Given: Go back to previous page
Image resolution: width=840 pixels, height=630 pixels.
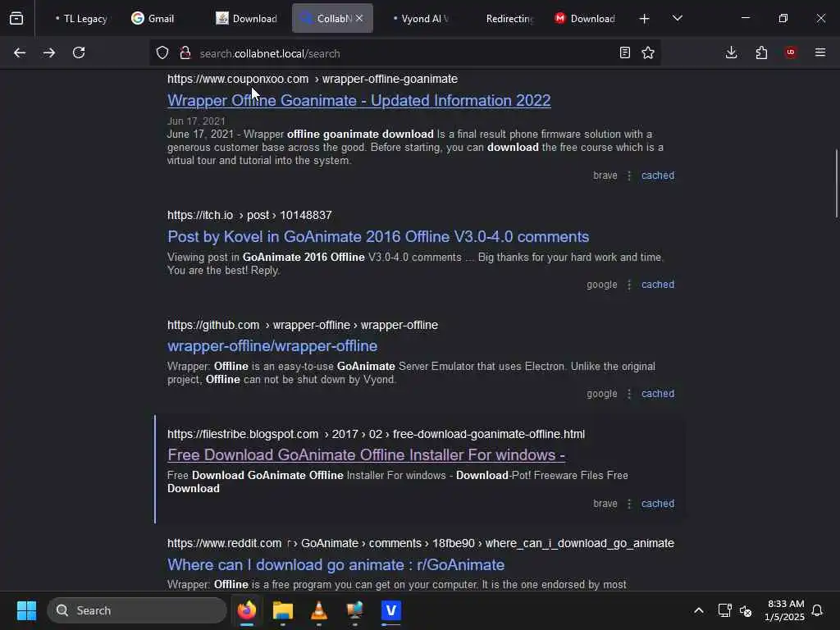Looking at the screenshot, I should (20, 53).
